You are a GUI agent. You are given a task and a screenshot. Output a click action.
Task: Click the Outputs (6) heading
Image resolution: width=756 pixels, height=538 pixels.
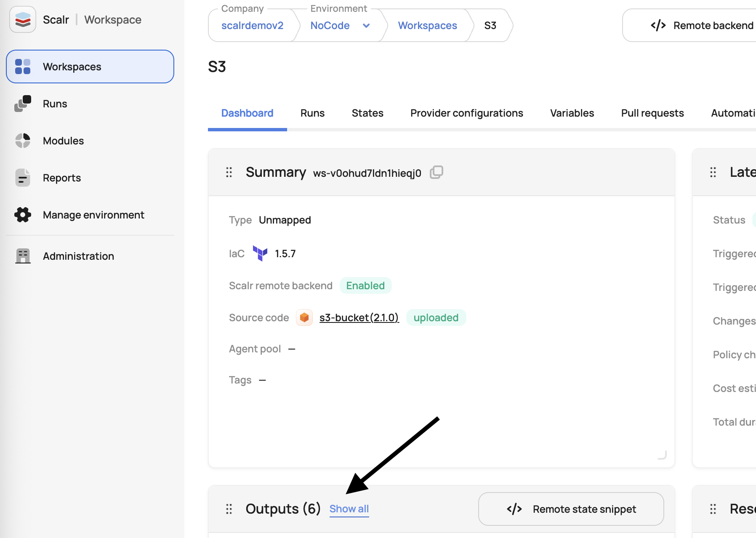[x=283, y=509]
